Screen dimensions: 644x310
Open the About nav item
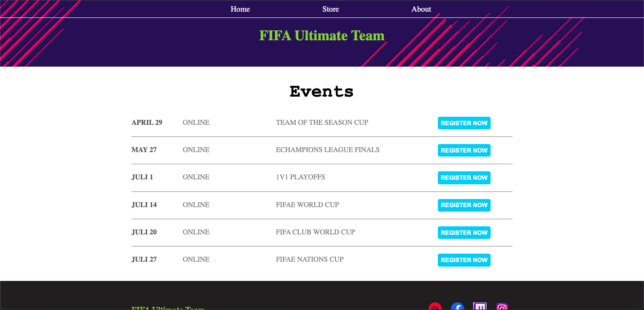pyautogui.click(x=421, y=9)
